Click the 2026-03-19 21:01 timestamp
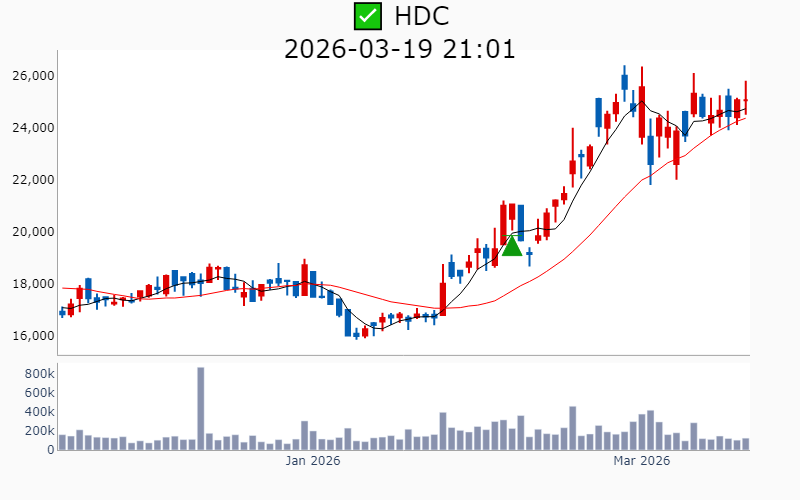This screenshot has height=500, width=800. [x=400, y=48]
